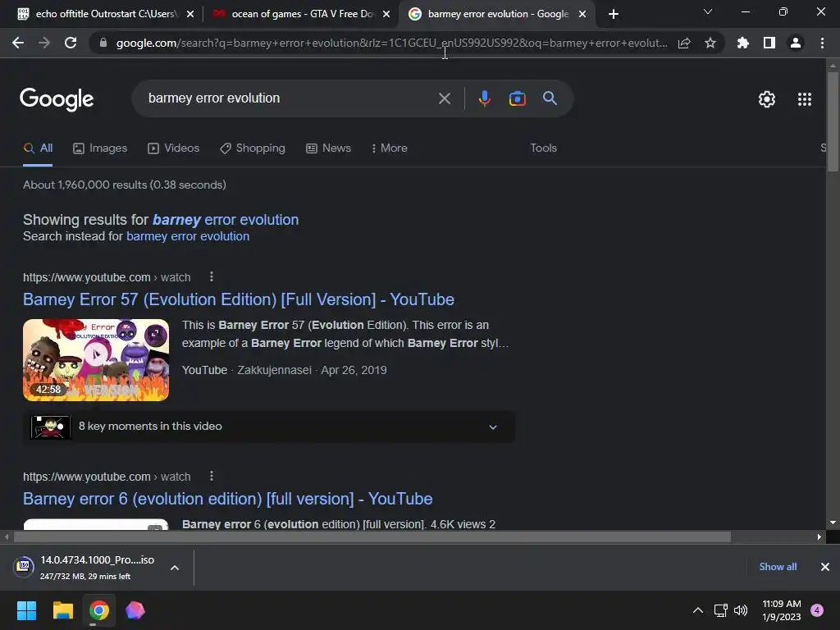Close the echo offtitle tab
Viewport: 840px width, 630px height.
tap(190, 15)
